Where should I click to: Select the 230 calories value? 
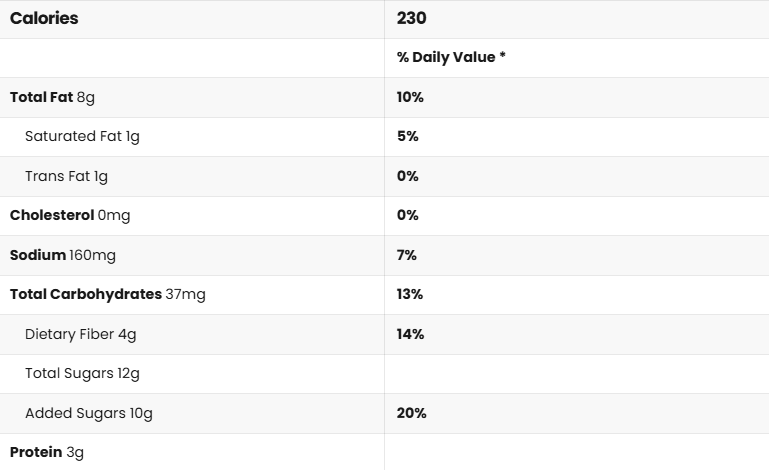tap(412, 19)
